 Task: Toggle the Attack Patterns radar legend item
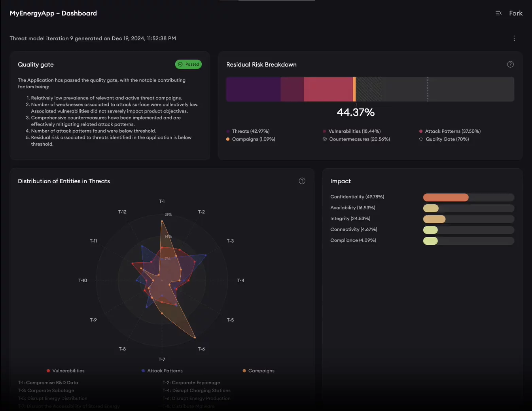pyautogui.click(x=162, y=371)
